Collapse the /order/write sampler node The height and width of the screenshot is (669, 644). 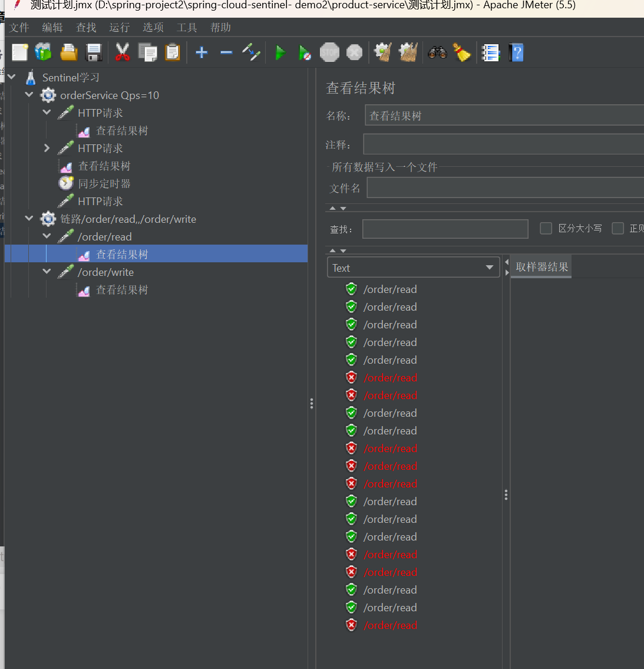(47, 272)
